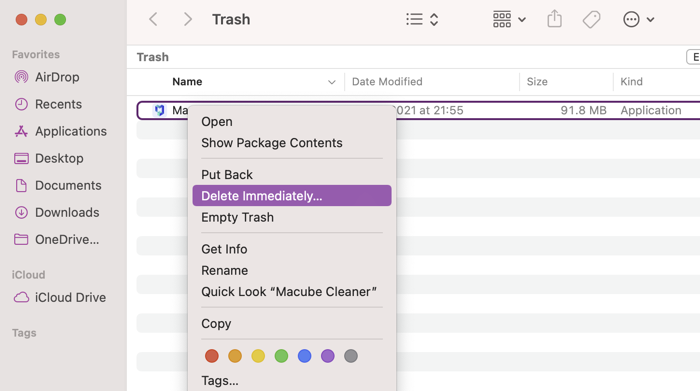This screenshot has width=700, height=391.
Task: Apply the gray tag color
Action: pos(351,356)
